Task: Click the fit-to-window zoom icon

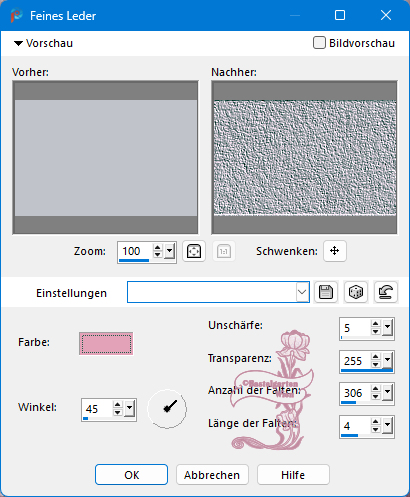Action: [x=194, y=251]
